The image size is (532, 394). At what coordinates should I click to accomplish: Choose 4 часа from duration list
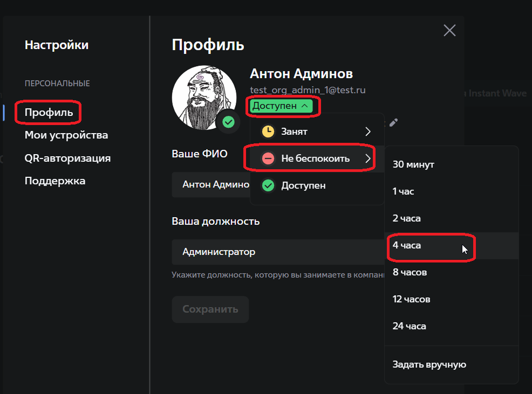tap(407, 245)
